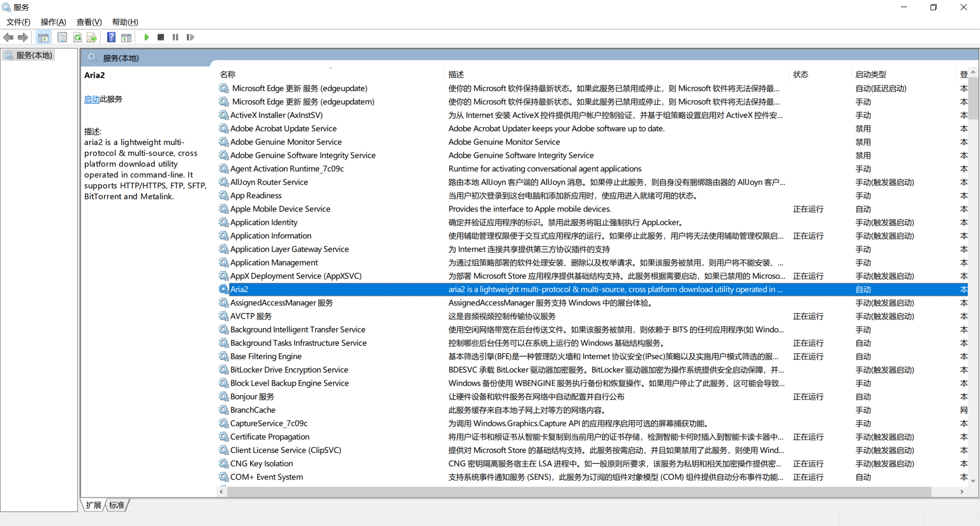Image resolution: width=980 pixels, height=526 pixels.
Task: Click the gear icon beside BranchCache
Action: click(224, 410)
